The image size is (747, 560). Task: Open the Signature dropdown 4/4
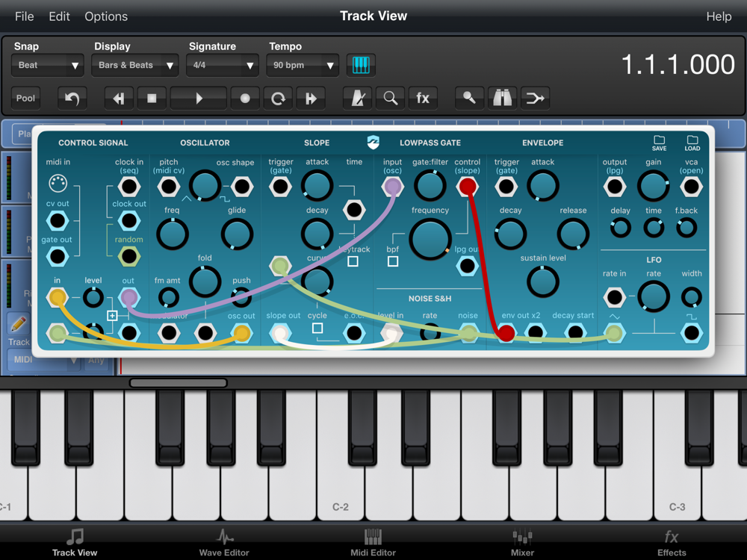(223, 65)
